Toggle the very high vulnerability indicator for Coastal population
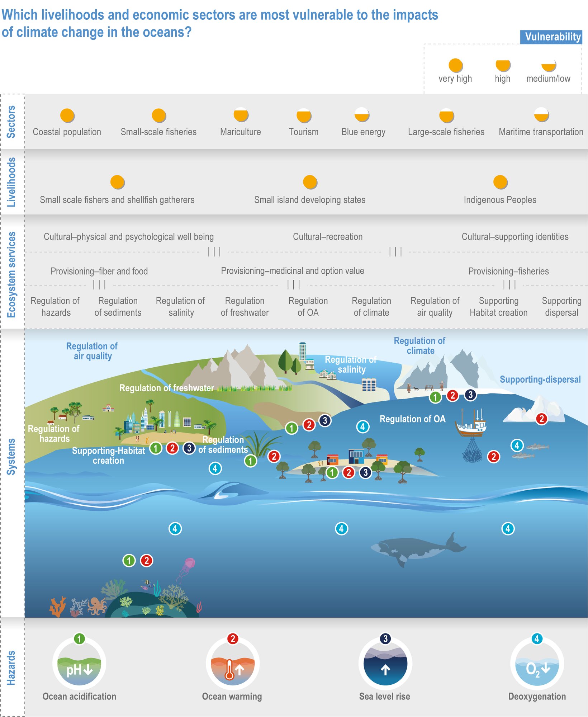Image resolution: width=588 pixels, height=717 pixels. 67,115
